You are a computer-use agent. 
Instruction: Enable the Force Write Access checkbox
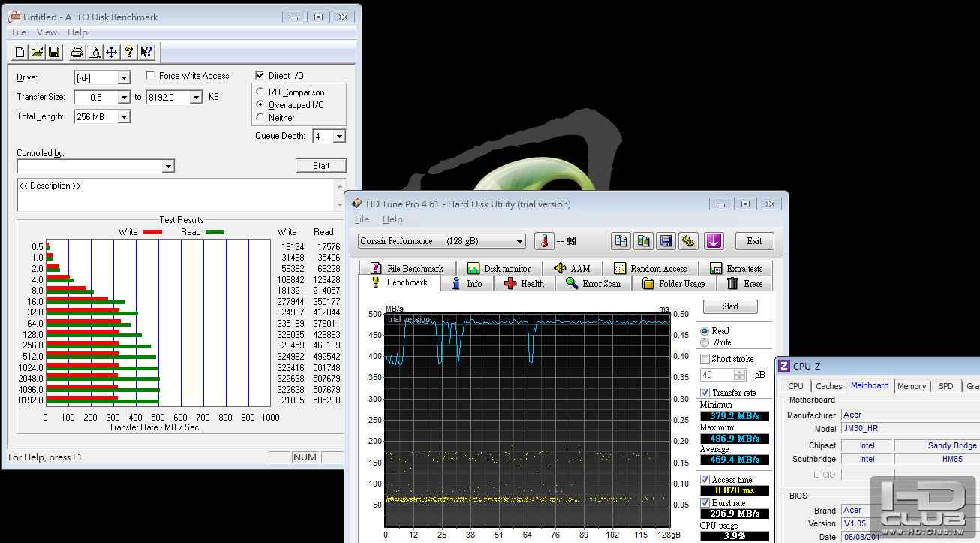coord(151,76)
